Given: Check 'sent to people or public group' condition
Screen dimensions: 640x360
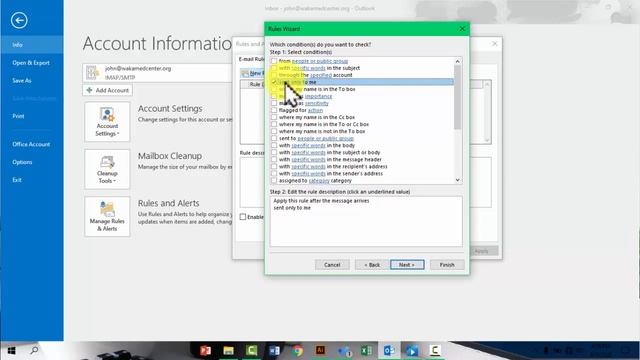Looking at the screenshot, I should 274,138.
